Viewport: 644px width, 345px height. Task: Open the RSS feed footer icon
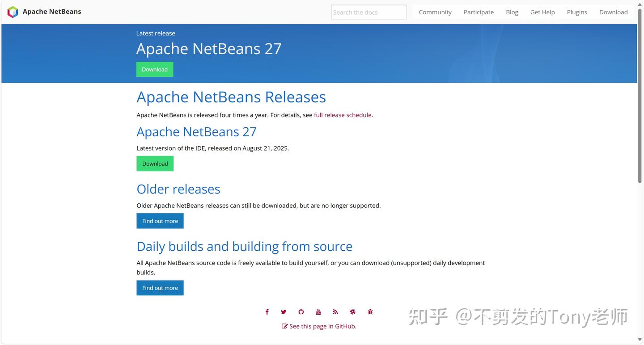pyautogui.click(x=335, y=312)
